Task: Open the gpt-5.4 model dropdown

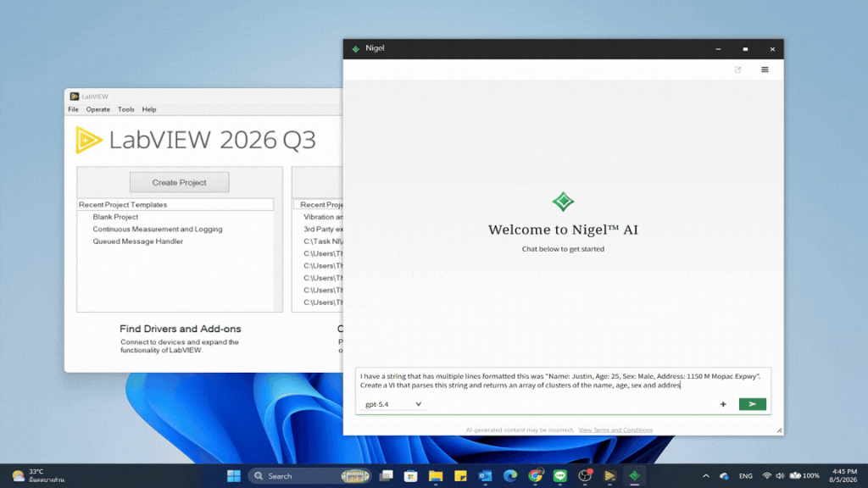Action: [393, 404]
